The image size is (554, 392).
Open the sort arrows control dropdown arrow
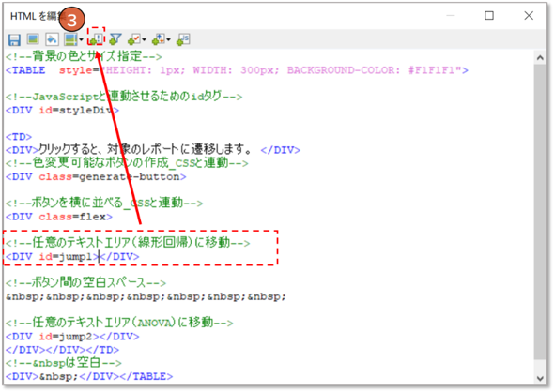pyautogui.click(x=168, y=39)
